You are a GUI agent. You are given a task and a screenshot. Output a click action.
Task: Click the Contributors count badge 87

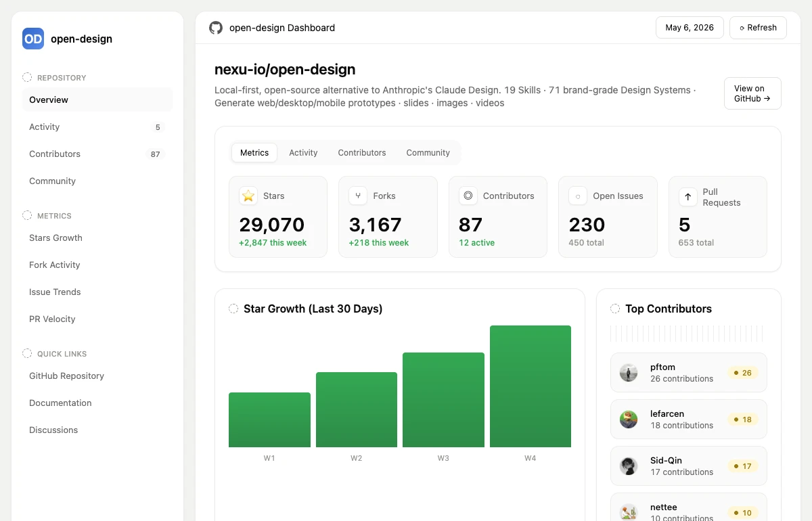point(156,154)
